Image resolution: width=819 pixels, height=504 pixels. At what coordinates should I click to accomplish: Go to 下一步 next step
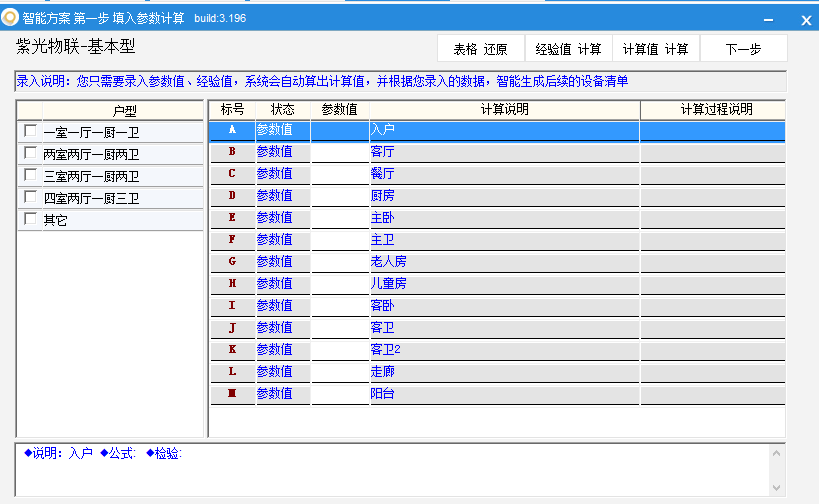coord(743,49)
